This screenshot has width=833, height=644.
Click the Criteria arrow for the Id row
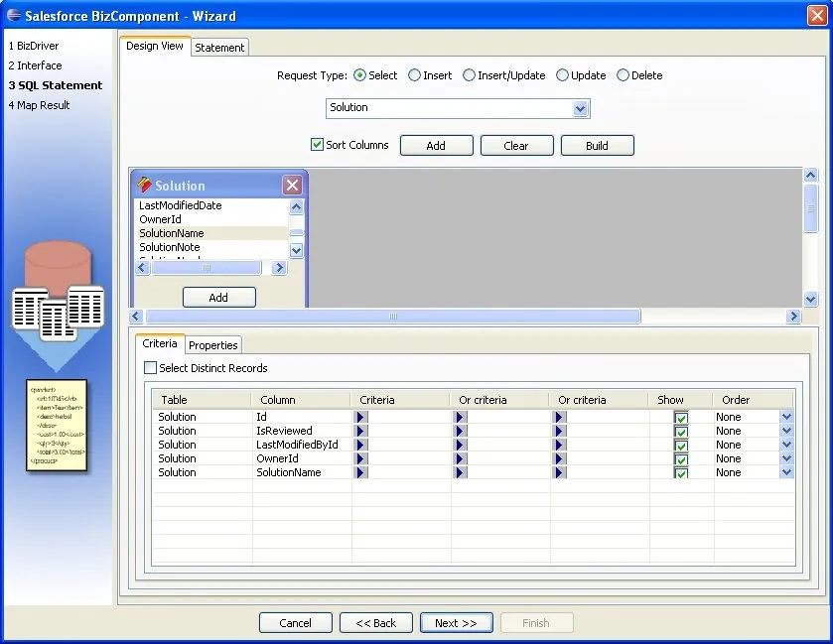[360, 417]
